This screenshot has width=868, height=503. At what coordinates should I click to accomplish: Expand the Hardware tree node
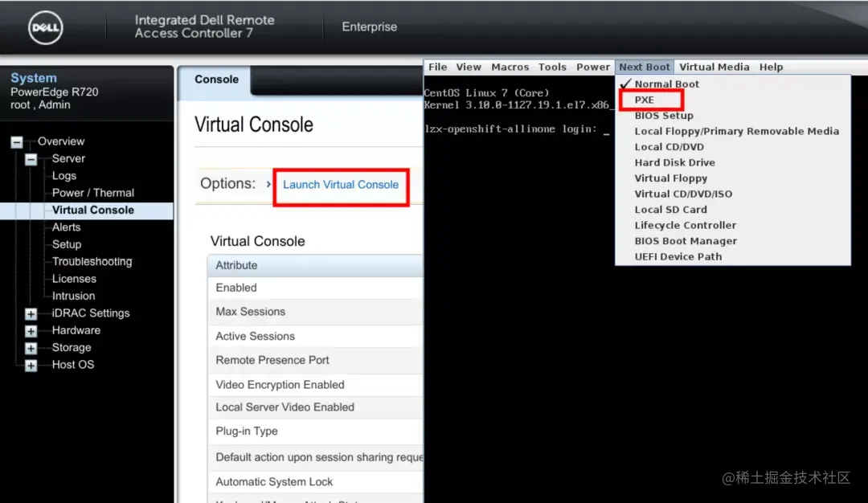click(31, 331)
